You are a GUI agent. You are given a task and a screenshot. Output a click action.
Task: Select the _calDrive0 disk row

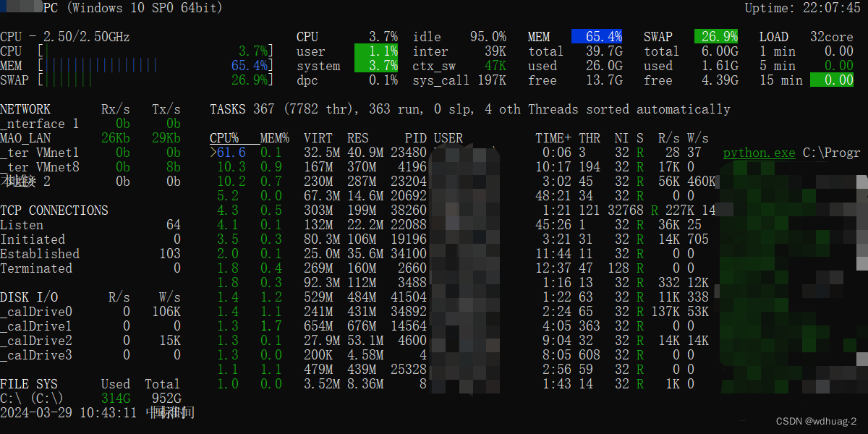click(36, 311)
